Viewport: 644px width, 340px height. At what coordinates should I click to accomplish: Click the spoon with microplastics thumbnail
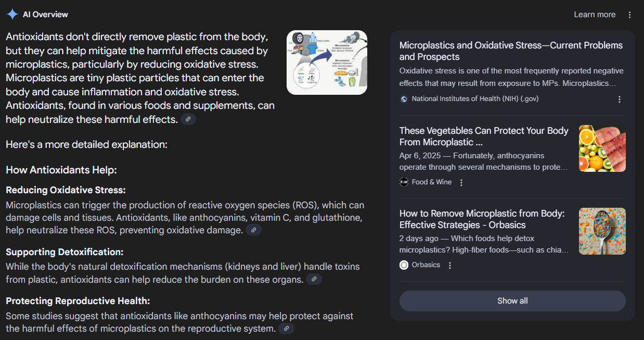click(x=602, y=231)
